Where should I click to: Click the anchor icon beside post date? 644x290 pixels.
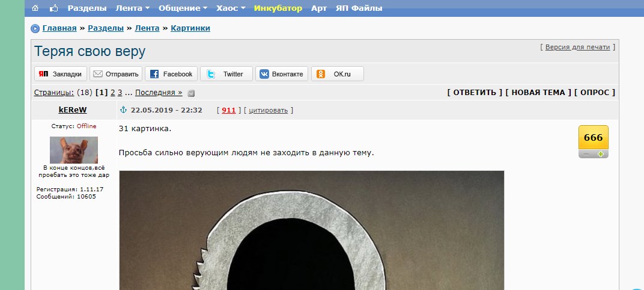pyautogui.click(x=123, y=110)
